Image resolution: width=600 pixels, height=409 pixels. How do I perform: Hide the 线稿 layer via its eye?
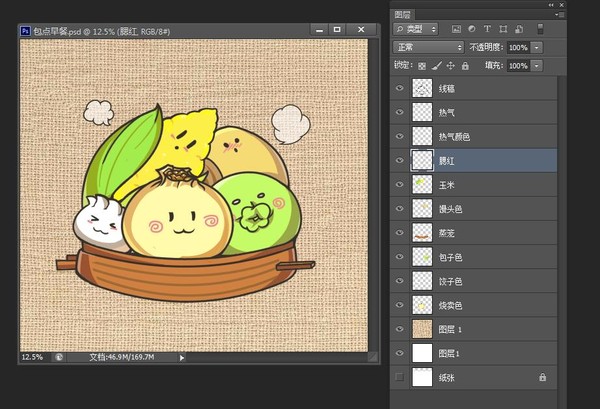pyautogui.click(x=399, y=88)
